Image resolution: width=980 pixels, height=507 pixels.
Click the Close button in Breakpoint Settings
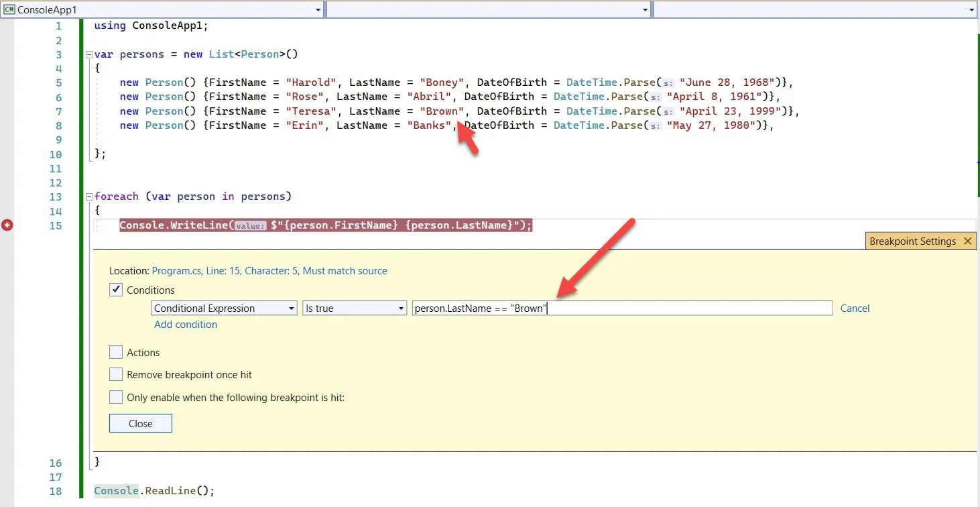(x=140, y=423)
